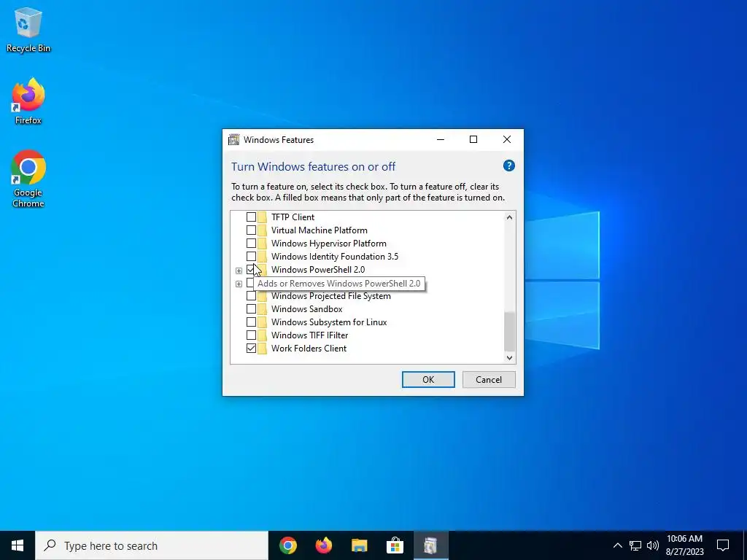This screenshot has height=560, width=747.
Task: Click the Cancel button
Action: pos(489,379)
